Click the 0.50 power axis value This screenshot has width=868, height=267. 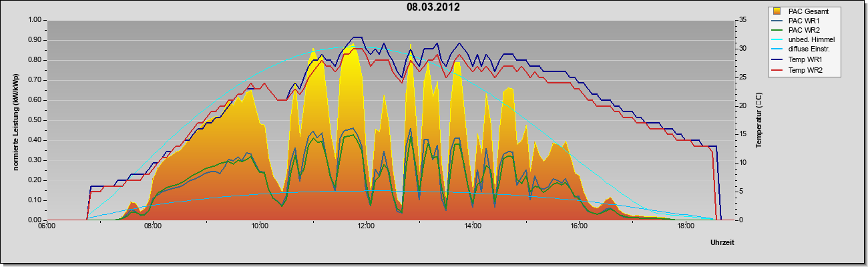point(34,120)
